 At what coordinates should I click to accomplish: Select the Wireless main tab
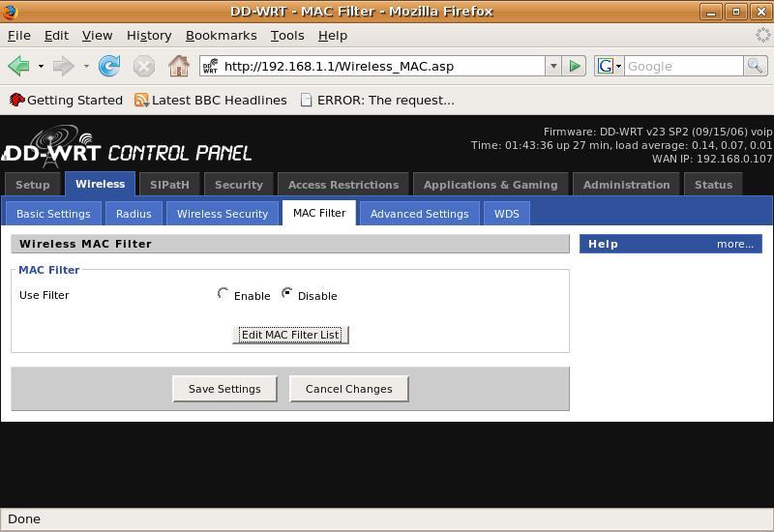101,184
